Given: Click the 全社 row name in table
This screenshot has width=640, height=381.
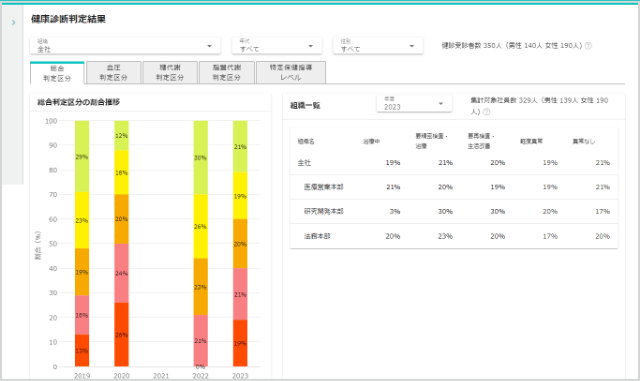Looking at the screenshot, I should click(x=304, y=163).
